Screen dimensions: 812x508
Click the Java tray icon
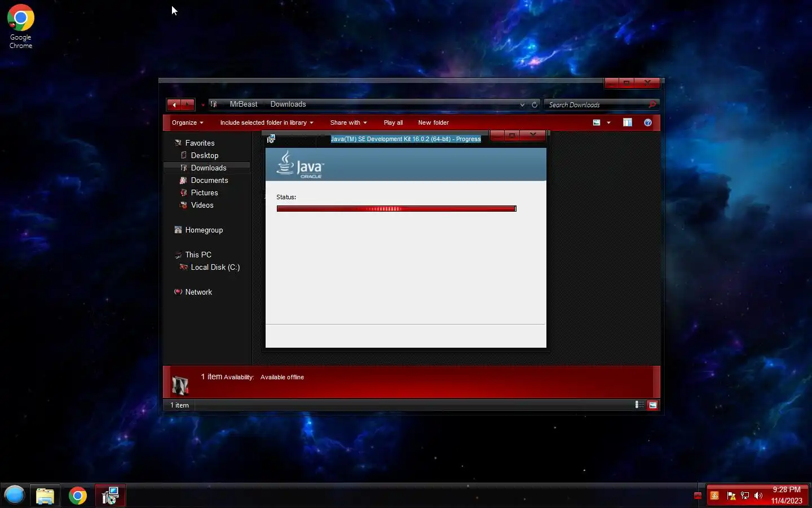[714, 496]
